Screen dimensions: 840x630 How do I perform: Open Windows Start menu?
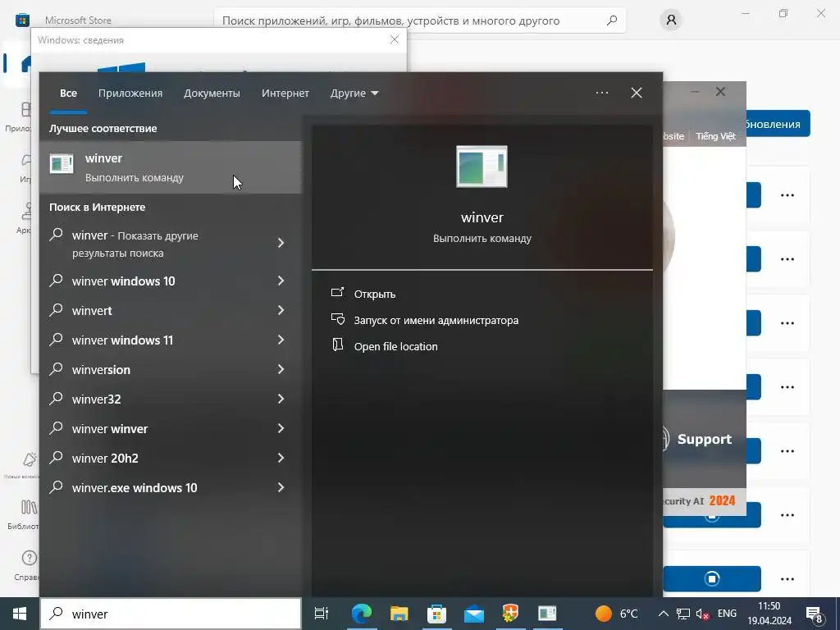tap(20, 614)
